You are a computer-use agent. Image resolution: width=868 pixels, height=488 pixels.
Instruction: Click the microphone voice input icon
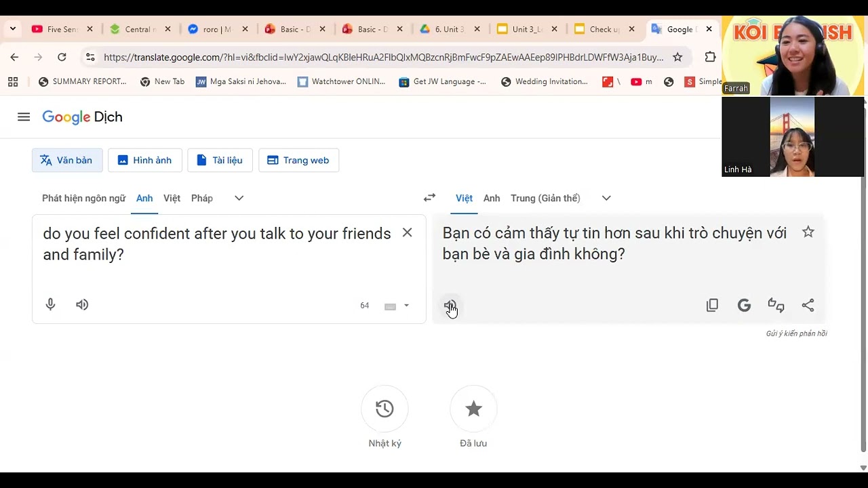tap(50, 305)
